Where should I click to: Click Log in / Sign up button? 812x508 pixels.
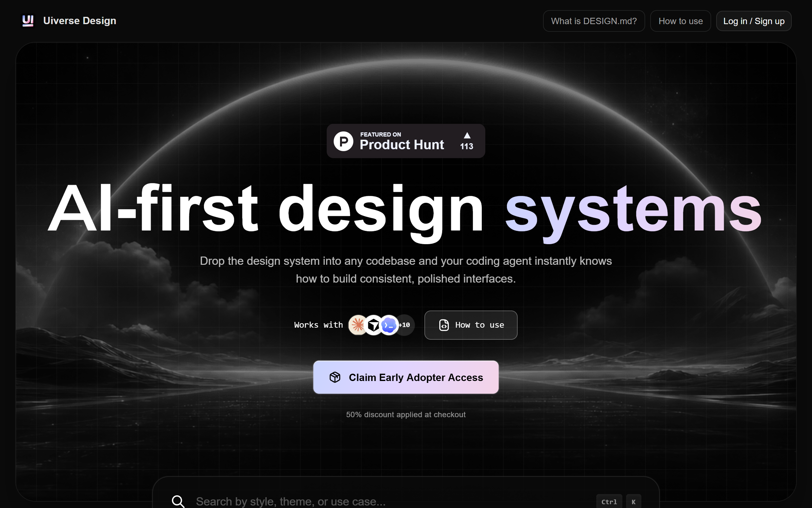tap(754, 21)
